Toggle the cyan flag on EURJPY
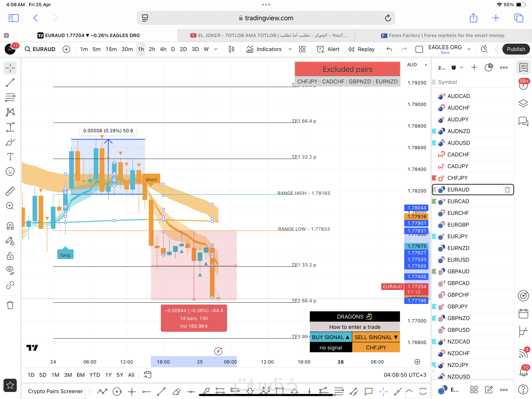 [434, 236]
